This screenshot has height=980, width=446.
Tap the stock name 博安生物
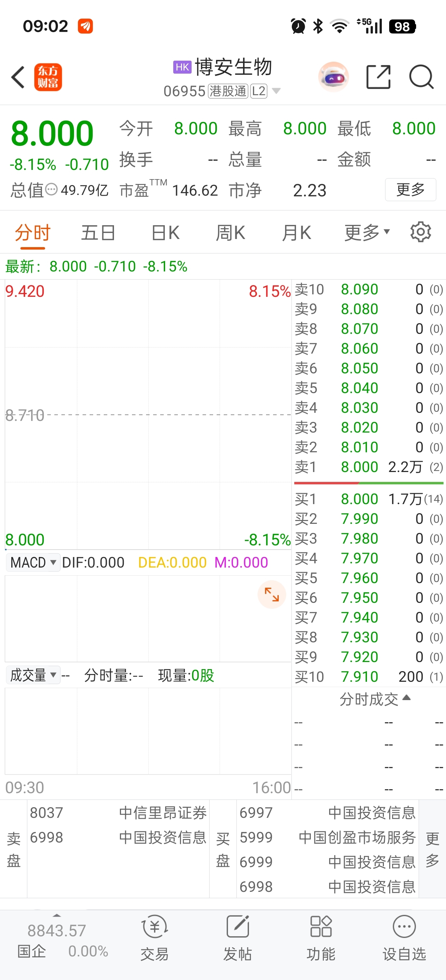[234, 67]
